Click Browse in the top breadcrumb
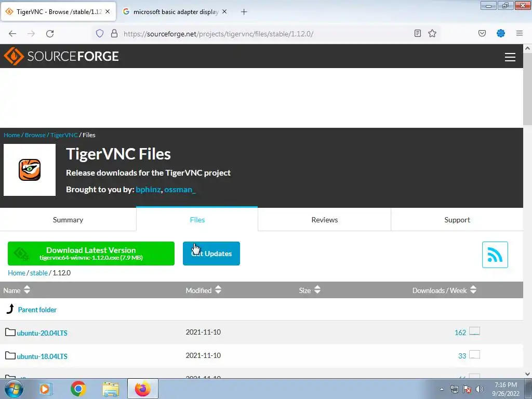The width and height of the screenshot is (532, 399). click(x=35, y=135)
